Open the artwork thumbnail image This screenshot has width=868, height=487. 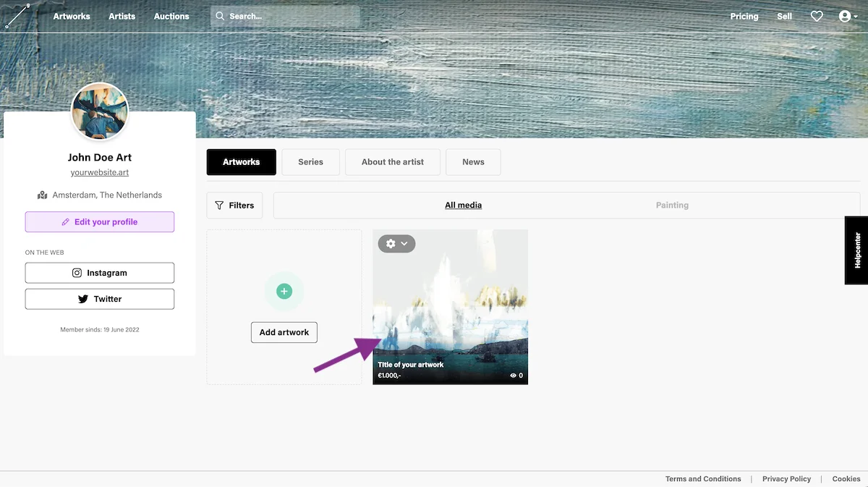(x=450, y=307)
